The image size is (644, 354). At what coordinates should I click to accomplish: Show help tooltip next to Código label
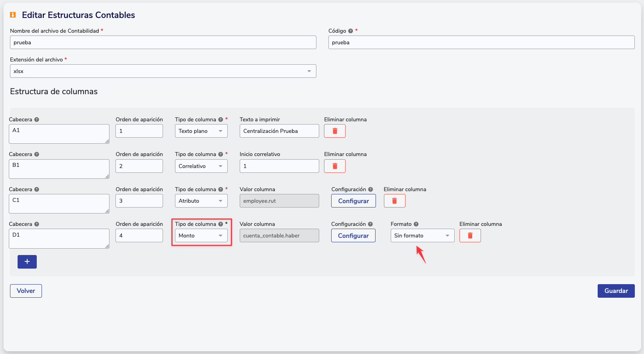click(x=350, y=31)
